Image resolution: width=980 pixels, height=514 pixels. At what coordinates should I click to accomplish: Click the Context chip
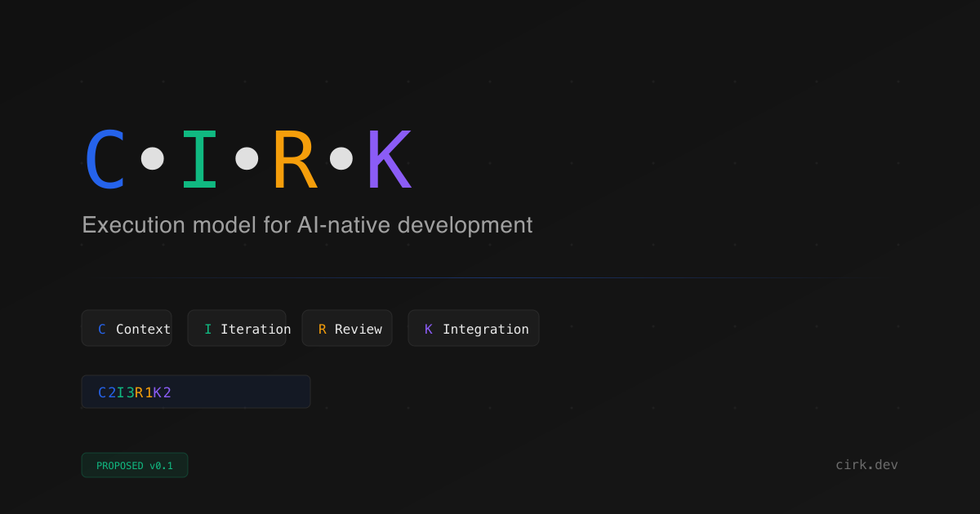pos(127,328)
